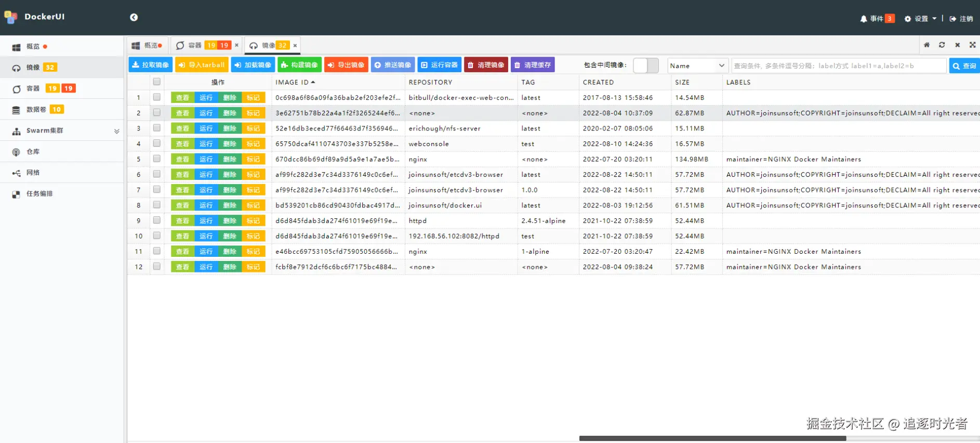This screenshot has height=443, width=980.
Task: Click the 拉取镜像 pull image button
Action: point(150,65)
